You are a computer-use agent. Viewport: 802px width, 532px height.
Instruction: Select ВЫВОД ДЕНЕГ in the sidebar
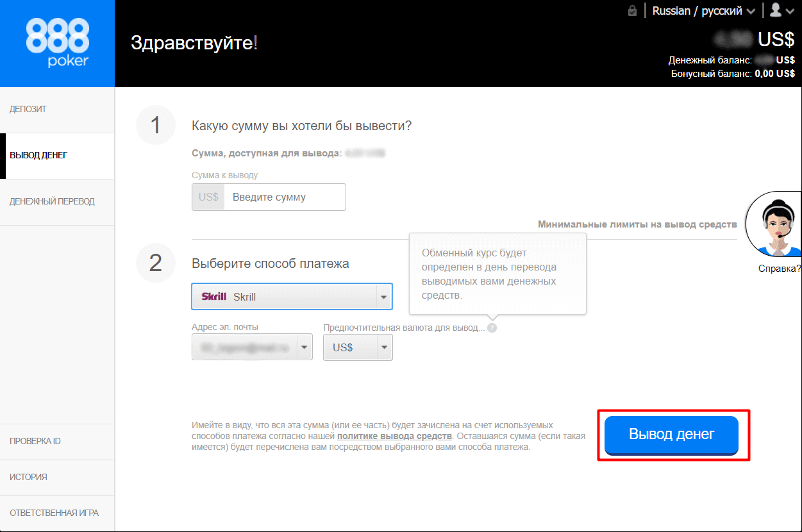point(38,156)
